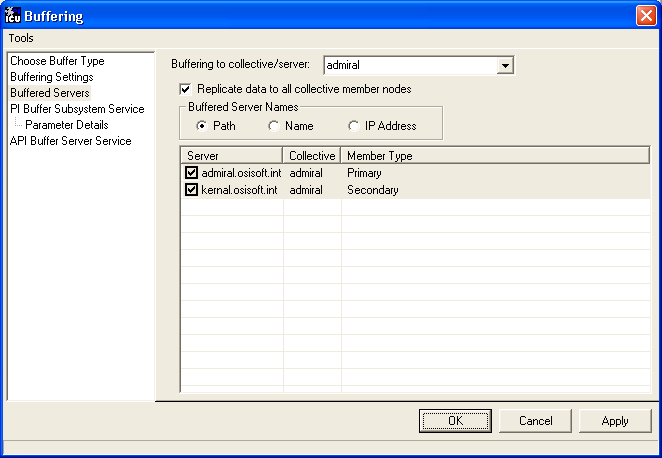The height and width of the screenshot is (458, 662).
Task: Click the admiral.osisoft.int server name
Action: click(241, 173)
